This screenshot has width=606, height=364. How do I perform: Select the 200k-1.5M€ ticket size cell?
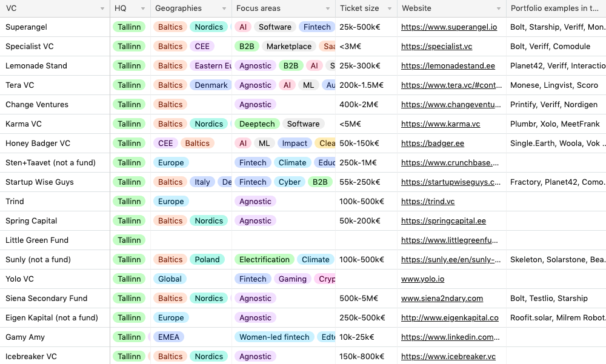(x=367, y=85)
